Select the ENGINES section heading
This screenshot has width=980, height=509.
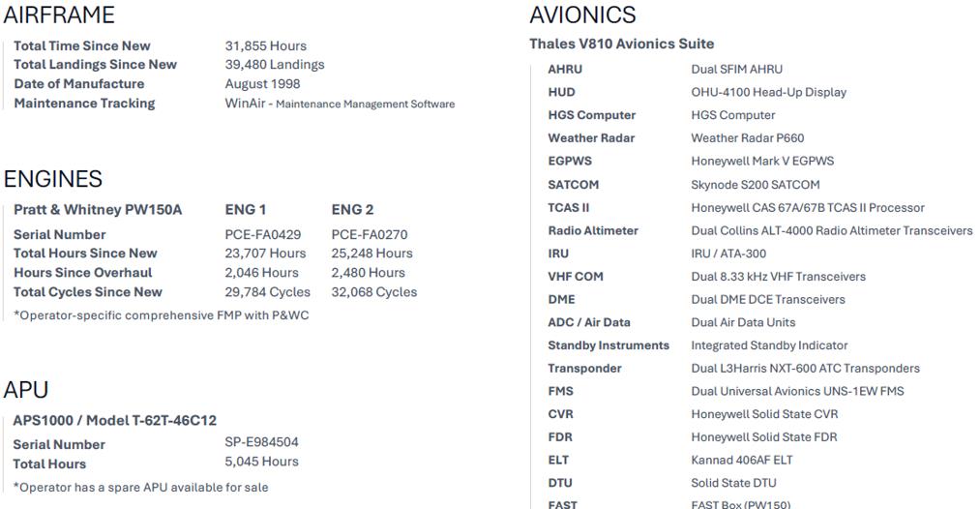point(53,179)
